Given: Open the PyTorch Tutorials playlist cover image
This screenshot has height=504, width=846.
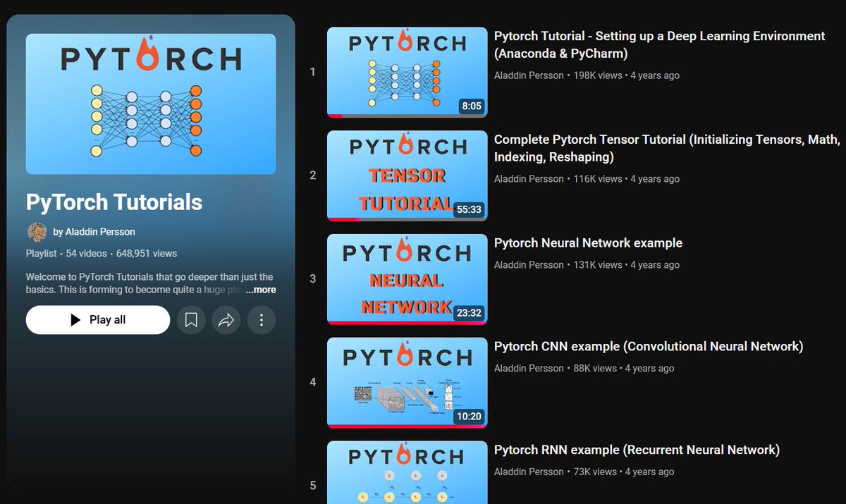Looking at the screenshot, I should pos(151,104).
